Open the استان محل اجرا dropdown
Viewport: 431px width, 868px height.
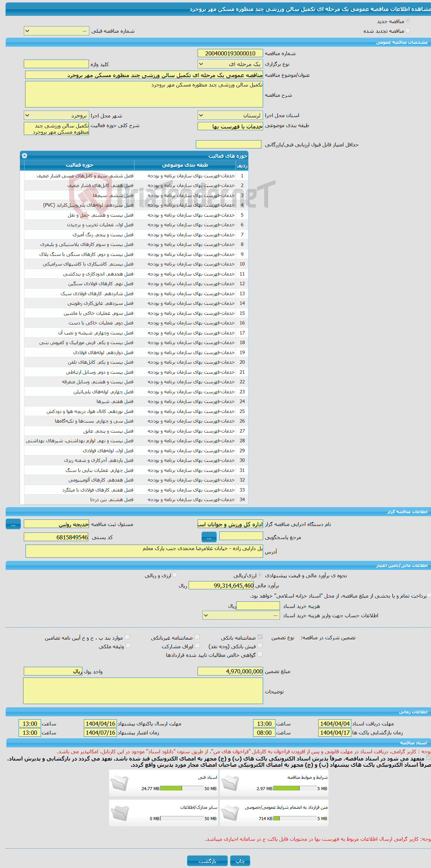tap(230, 115)
